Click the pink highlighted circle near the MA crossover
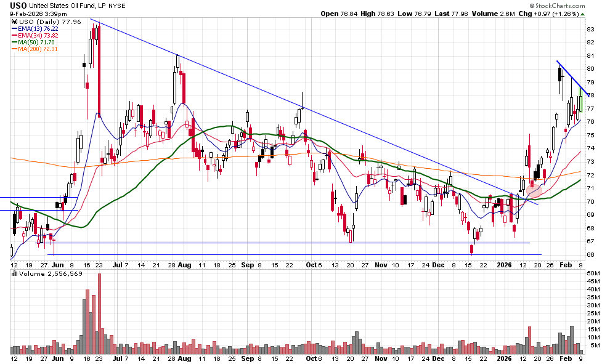 534,190
